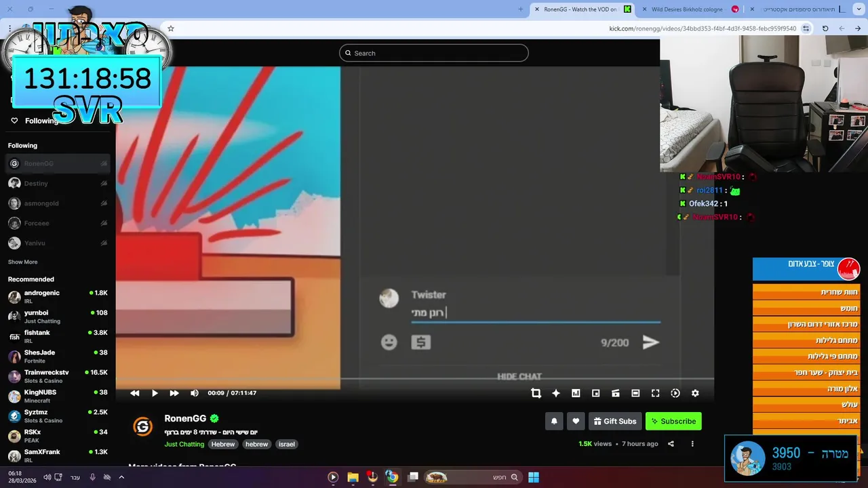Open player settings gear
The image size is (868, 488).
pyautogui.click(x=695, y=393)
